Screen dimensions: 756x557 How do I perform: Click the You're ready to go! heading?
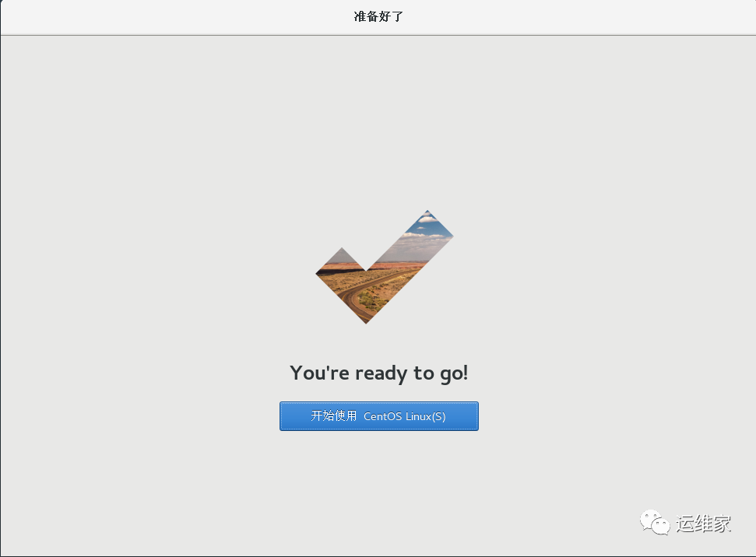tap(379, 373)
